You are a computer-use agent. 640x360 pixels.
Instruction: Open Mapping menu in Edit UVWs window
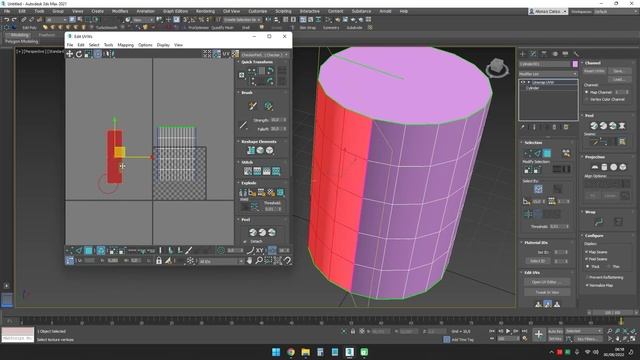126,45
